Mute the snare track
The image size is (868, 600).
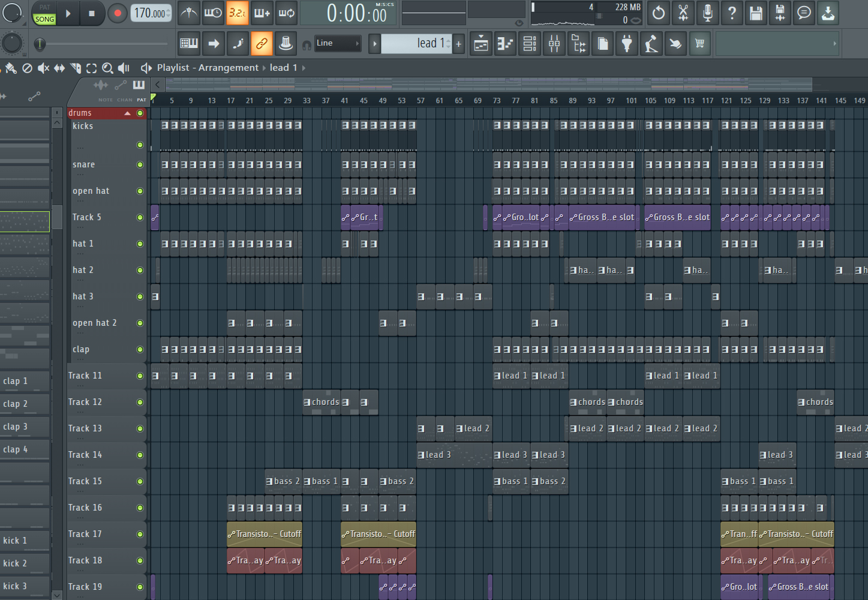140,165
